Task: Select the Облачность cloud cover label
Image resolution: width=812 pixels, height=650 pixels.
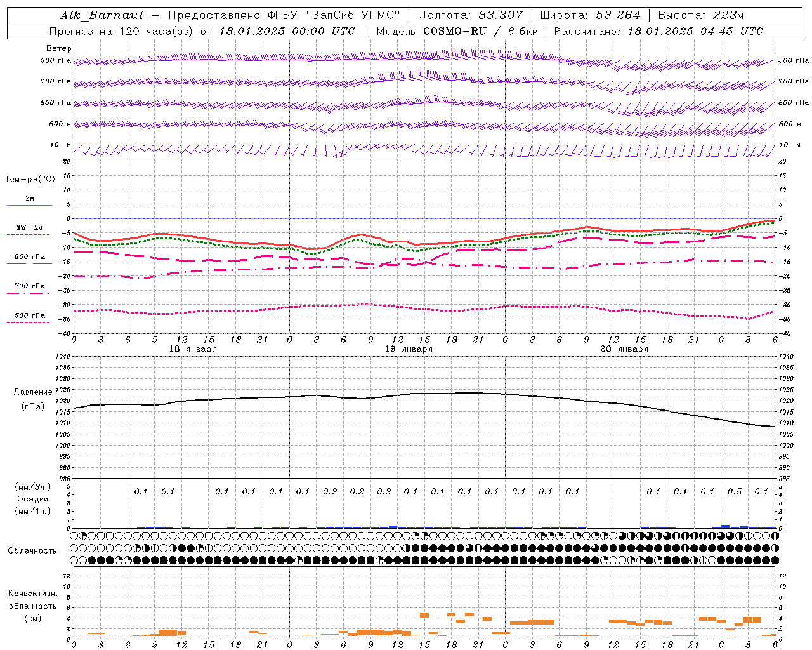Action: coord(32,551)
